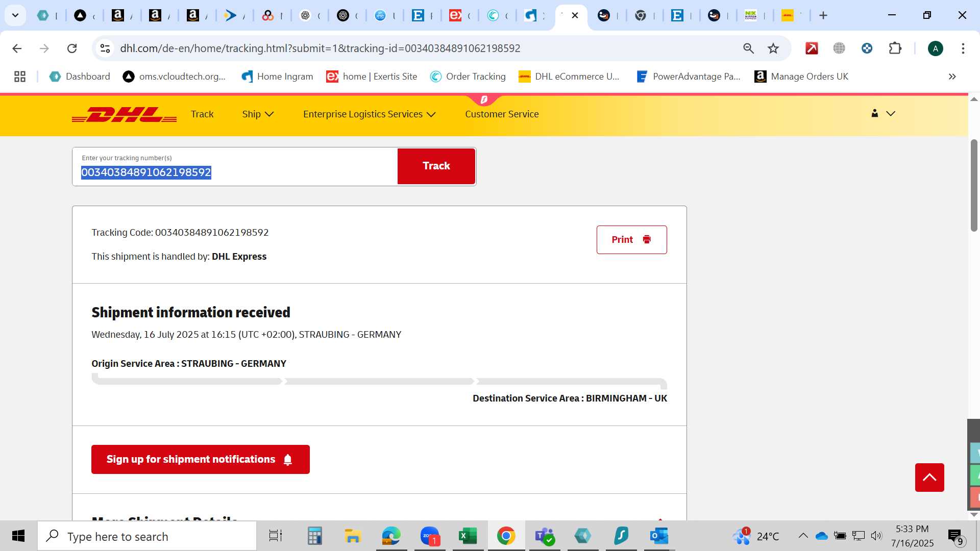Click the Origin Service Area Straubing text
980x551 pixels.
point(189,364)
